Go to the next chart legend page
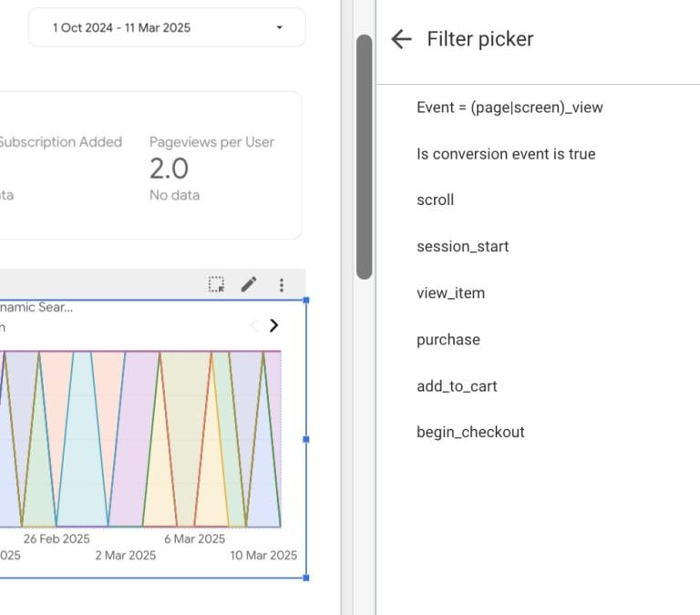 click(273, 325)
